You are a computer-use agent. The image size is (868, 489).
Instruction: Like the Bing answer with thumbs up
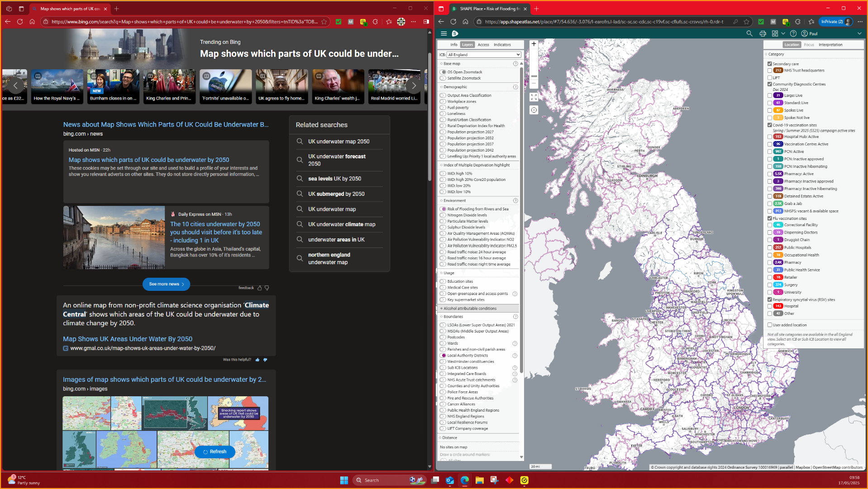click(x=258, y=360)
